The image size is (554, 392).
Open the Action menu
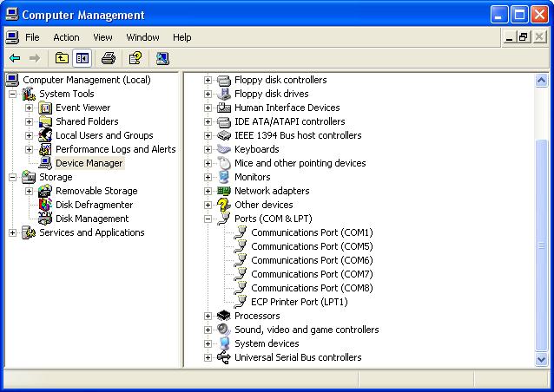(x=66, y=37)
